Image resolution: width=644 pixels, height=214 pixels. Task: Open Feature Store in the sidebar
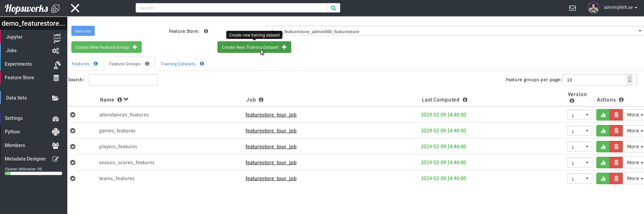pos(33,78)
